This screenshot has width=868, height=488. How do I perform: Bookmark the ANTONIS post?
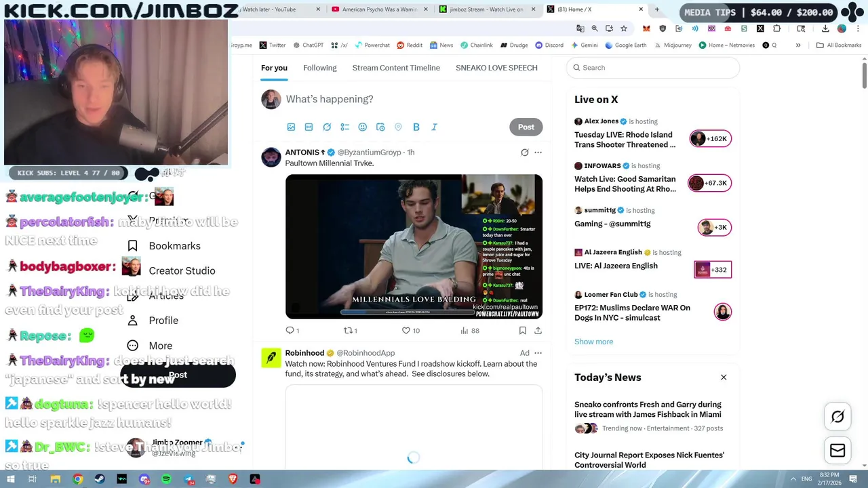[x=522, y=330]
